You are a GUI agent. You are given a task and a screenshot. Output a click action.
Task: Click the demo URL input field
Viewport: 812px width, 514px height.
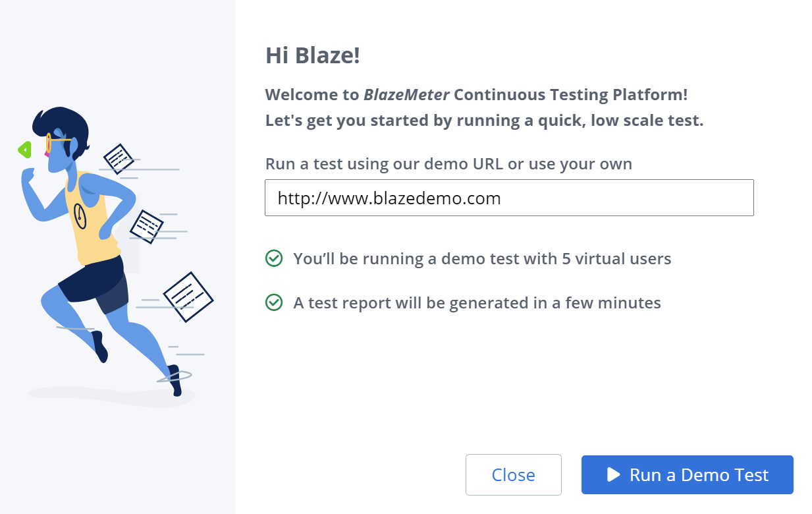point(509,198)
